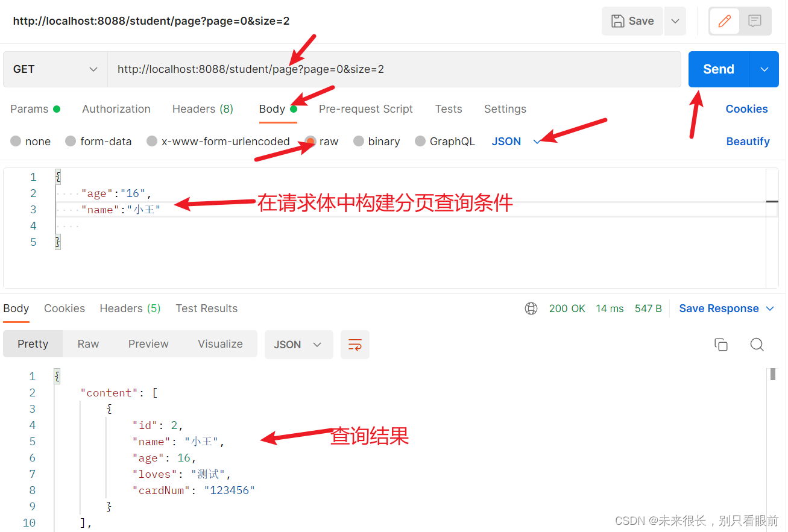Copy the response body icon

721,344
